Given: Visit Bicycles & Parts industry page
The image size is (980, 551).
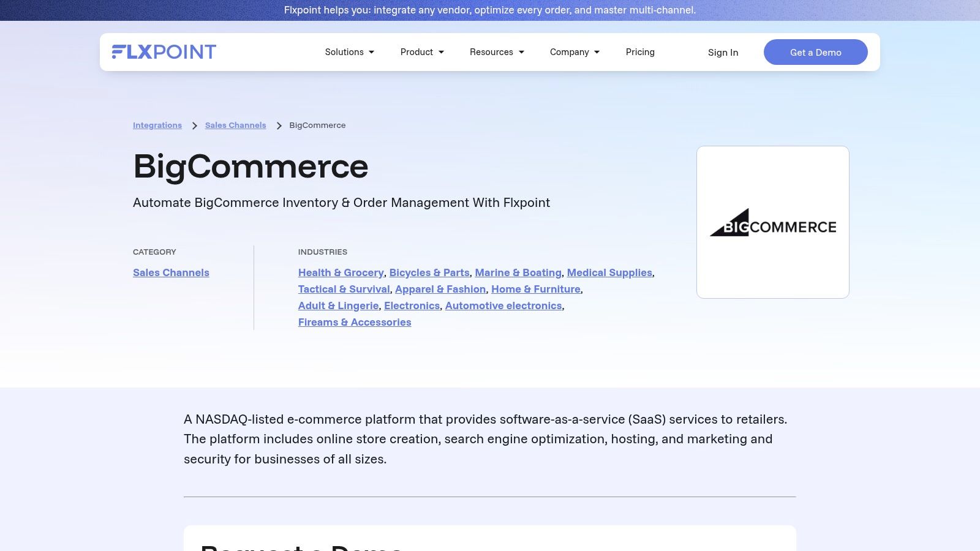Looking at the screenshot, I should 429,273.
